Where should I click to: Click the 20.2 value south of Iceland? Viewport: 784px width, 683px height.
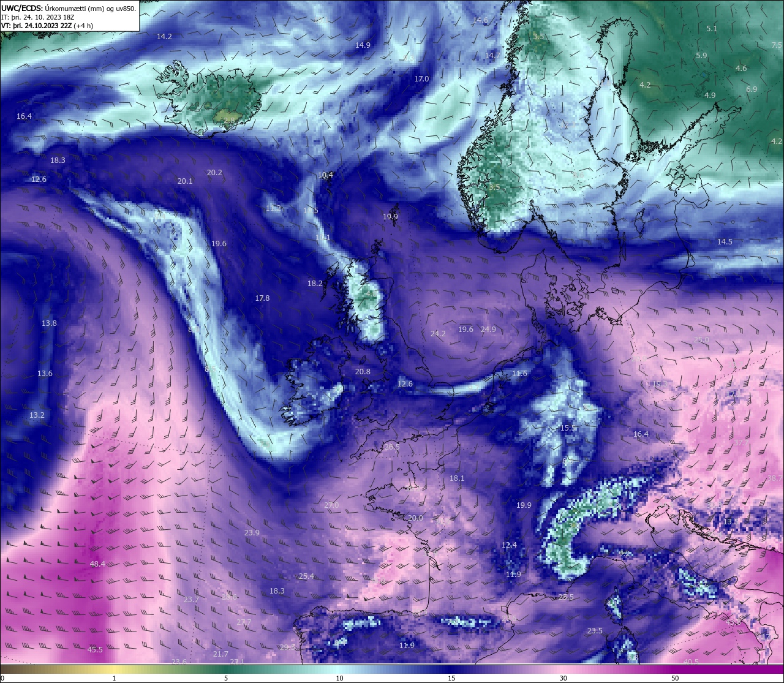(214, 173)
